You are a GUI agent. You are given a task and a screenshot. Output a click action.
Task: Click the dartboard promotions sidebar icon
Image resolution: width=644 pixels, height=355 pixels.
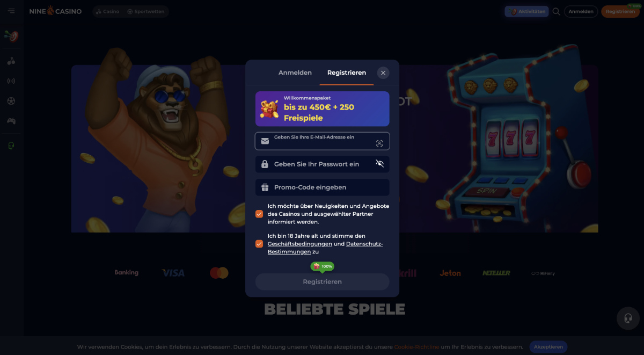click(11, 36)
